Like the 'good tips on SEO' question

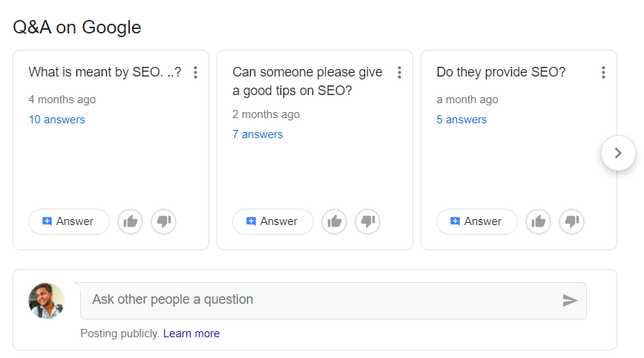click(335, 221)
